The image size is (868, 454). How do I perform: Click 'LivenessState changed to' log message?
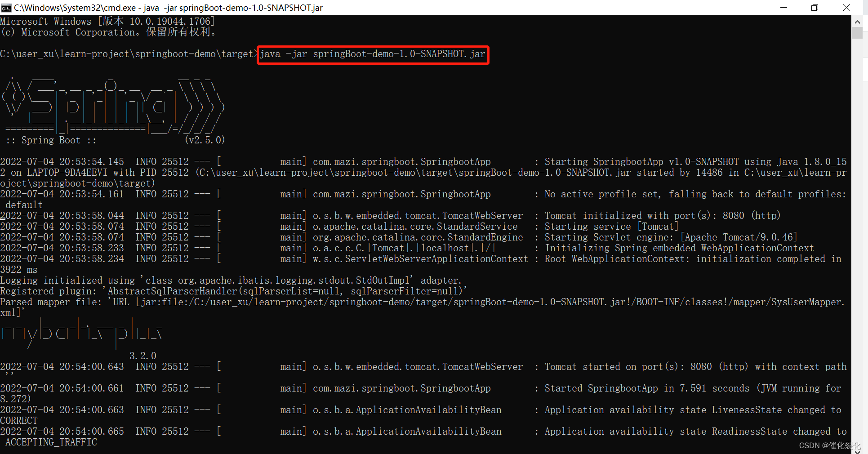pos(693,410)
